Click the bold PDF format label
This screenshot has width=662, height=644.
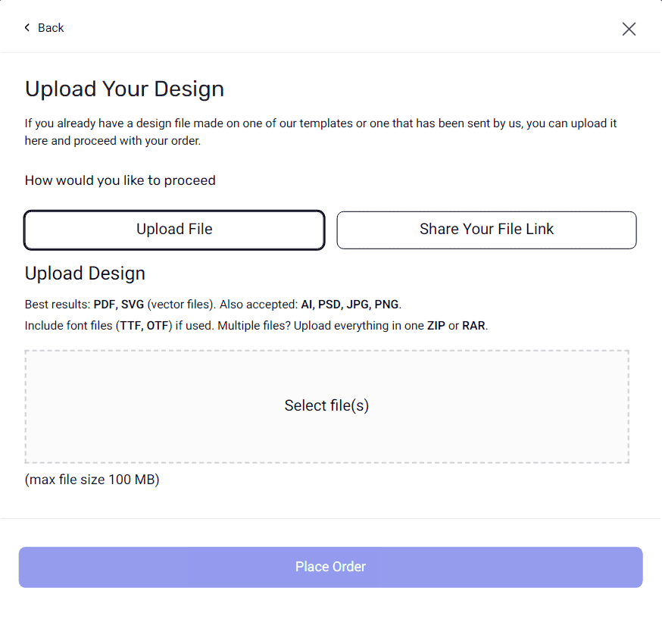pos(105,305)
